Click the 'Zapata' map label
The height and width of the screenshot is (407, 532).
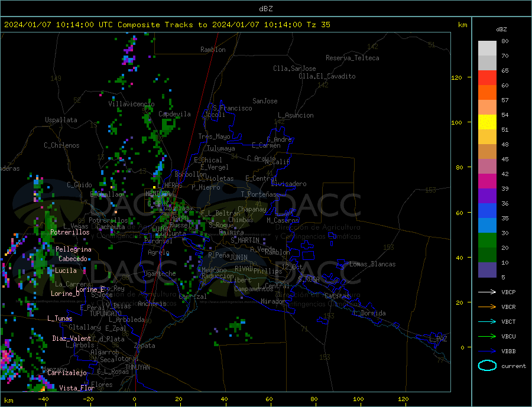(145, 346)
